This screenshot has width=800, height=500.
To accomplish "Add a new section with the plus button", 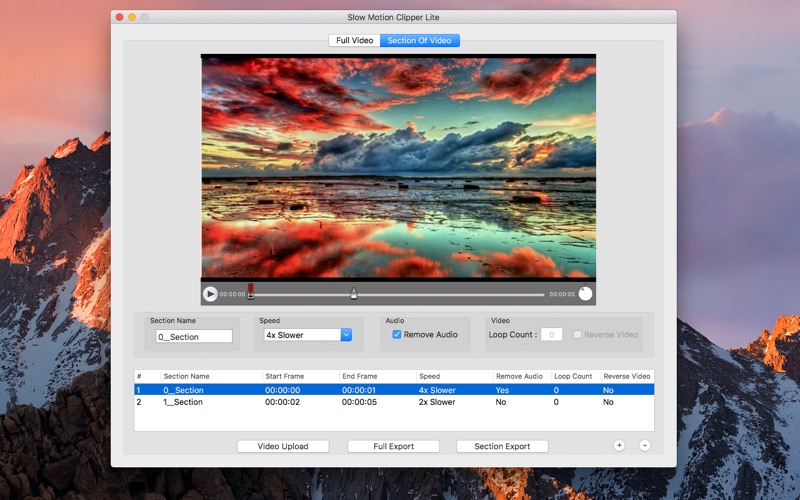I will [x=619, y=445].
